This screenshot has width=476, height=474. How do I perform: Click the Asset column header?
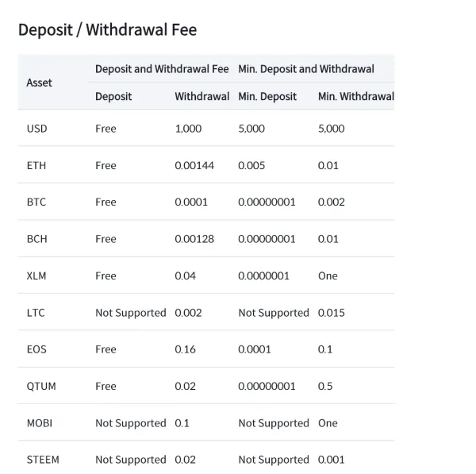pyautogui.click(x=39, y=83)
